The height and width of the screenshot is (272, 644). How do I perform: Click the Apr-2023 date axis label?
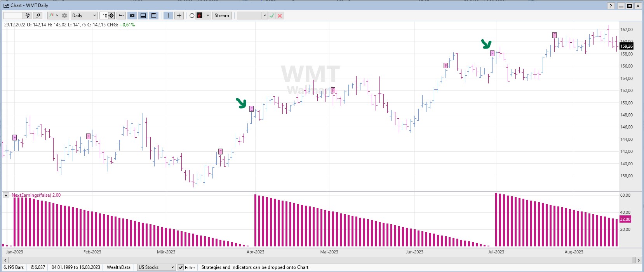255,252
